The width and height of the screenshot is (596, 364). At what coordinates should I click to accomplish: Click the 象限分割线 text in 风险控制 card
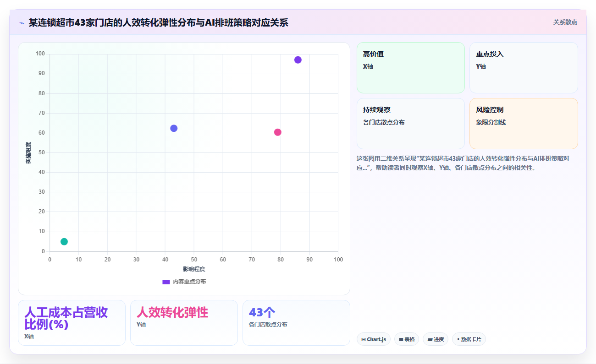491,122
